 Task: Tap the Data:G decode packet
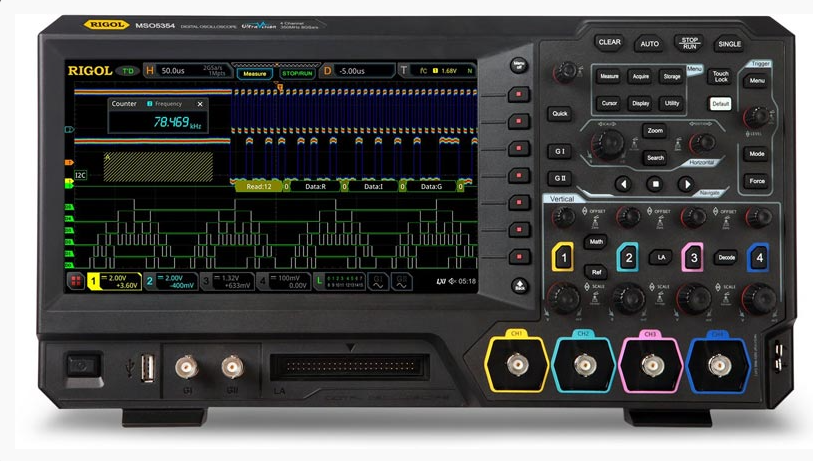(431, 186)
